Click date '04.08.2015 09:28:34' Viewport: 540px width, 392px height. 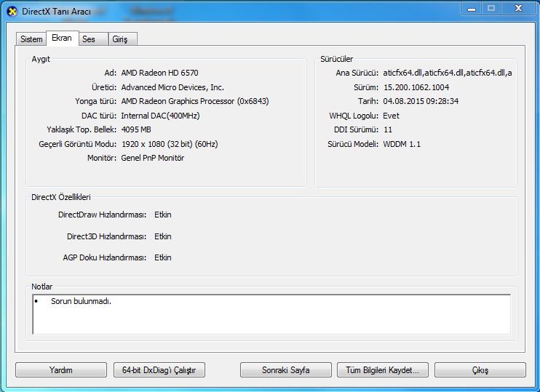[x=421, y=101]
